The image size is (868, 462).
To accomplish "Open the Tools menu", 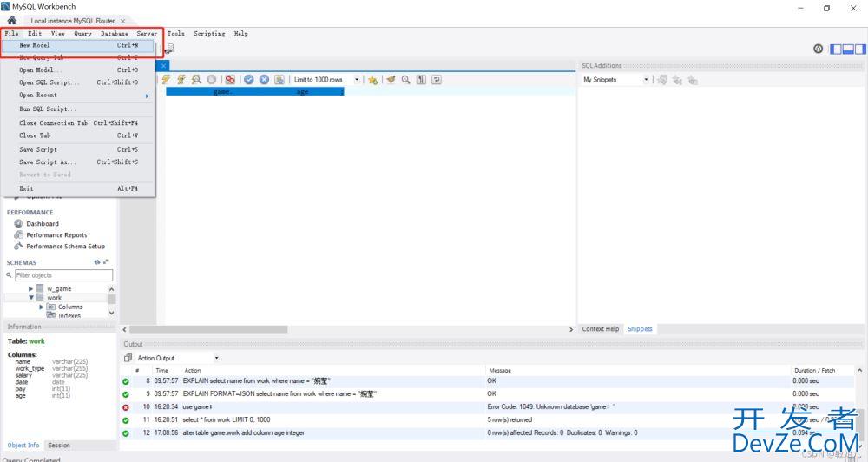I will pyautogui.click(x=176, y=33).
